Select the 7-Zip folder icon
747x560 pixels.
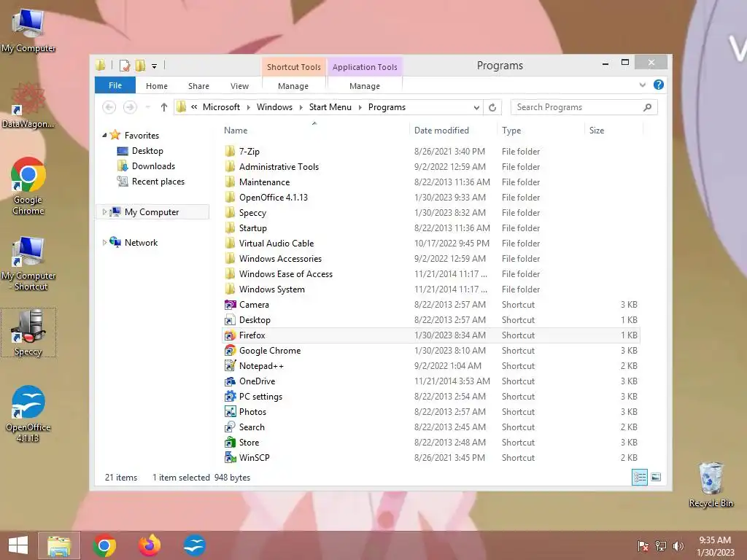(230, 152)
